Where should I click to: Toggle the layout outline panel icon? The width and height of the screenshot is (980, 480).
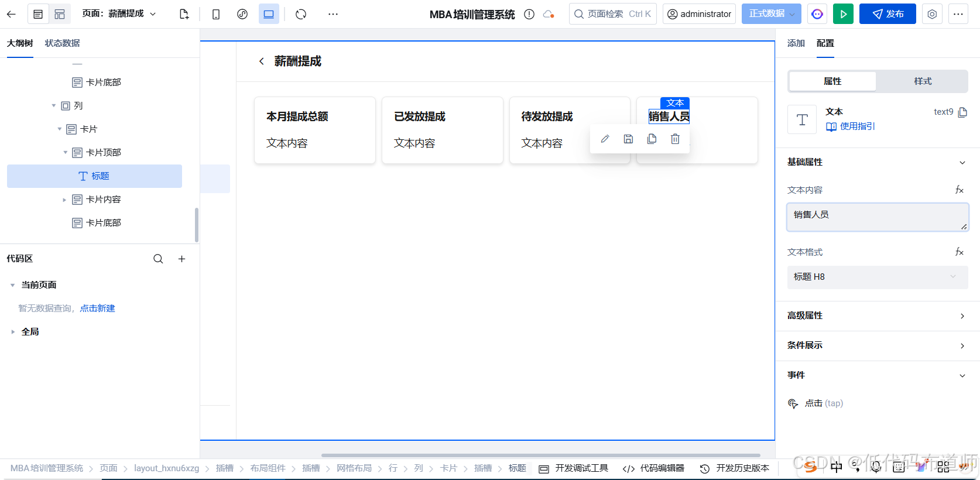pos(60,14)
